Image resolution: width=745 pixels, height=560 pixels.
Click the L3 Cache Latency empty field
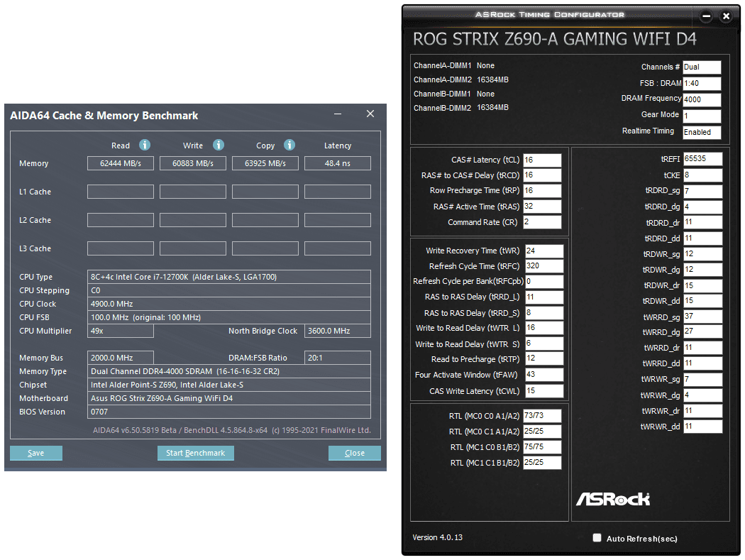point(338,248)
